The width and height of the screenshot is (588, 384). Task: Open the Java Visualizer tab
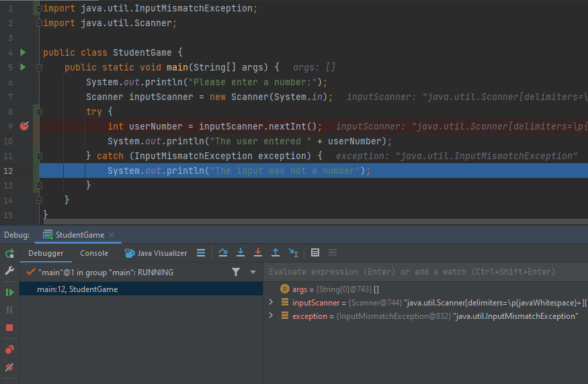[156, 253]
